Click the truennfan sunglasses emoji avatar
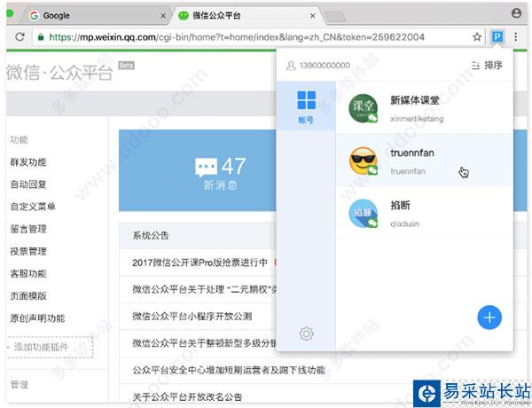Viewport: 532px width, 408px height. click(x=363, y=161)
